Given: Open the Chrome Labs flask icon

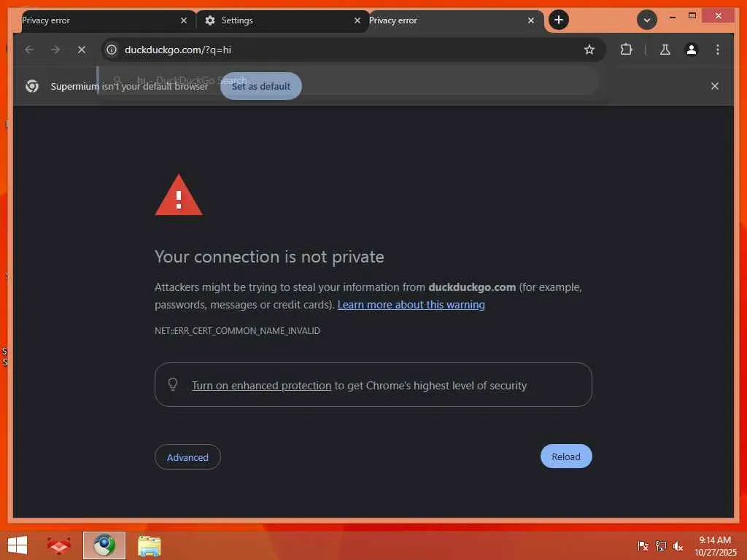Looking at the screenshot, I should coord(665,50).
